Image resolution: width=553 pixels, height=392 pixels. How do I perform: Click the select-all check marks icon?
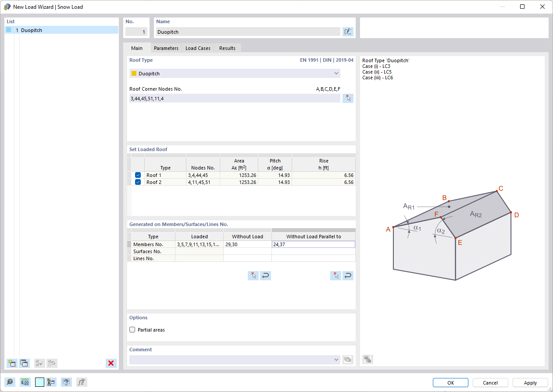coord(39,363)
